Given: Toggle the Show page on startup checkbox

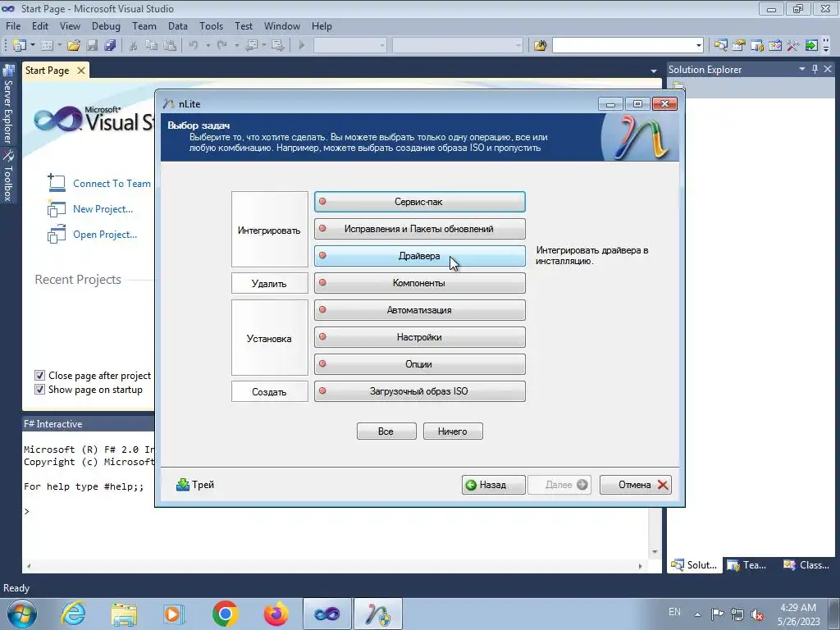Looking at the screenshot, I should point(39,390).
